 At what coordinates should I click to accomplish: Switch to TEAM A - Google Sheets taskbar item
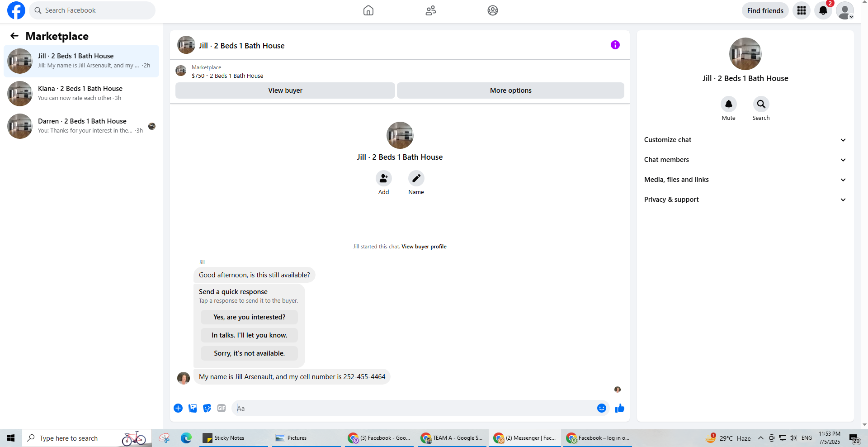coord(452,438)
